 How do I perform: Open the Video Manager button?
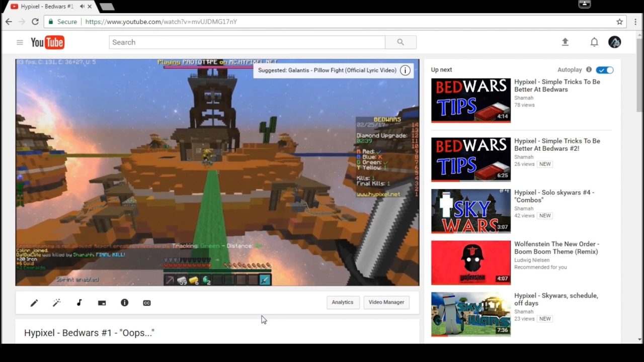tap(386, 302)
